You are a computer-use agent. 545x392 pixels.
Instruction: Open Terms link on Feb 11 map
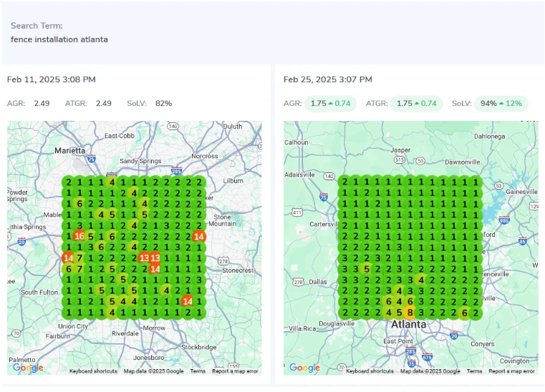tap(198, 371)
